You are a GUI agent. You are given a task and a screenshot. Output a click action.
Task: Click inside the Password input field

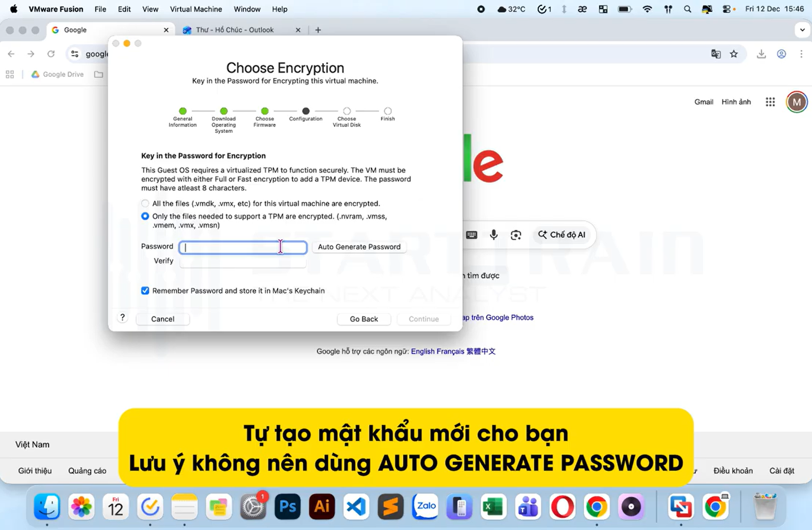pyautogui.click(x=243, y=247)
